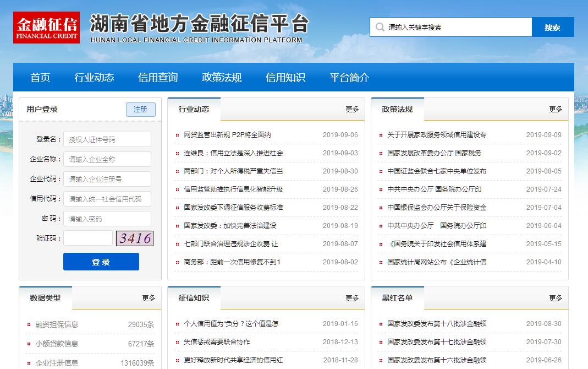Open article 网贷监管出新规 P2P将全面纳
Image resolution: width=588 pixels, height=369 pixels.
pos(227,135)
